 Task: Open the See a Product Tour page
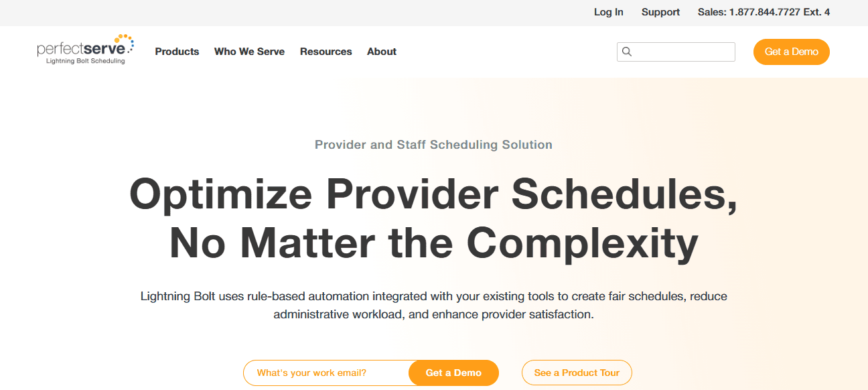[x=576, y=373]
